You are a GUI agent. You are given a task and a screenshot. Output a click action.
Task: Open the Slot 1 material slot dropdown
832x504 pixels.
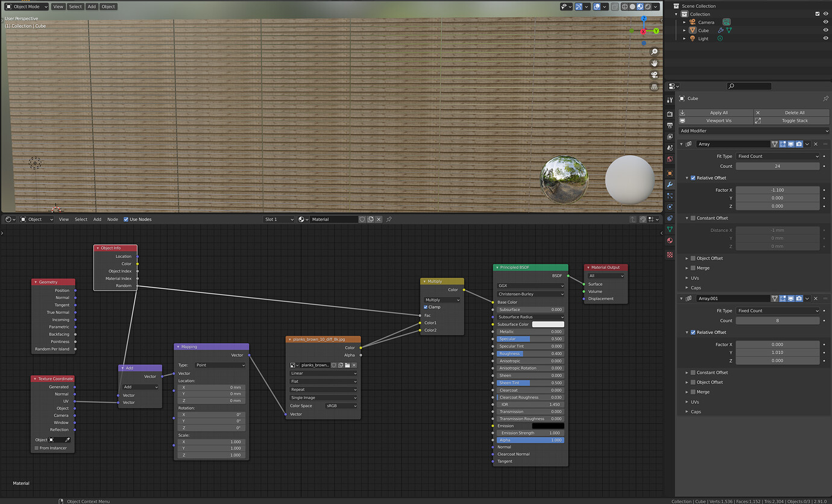(279, 219)
